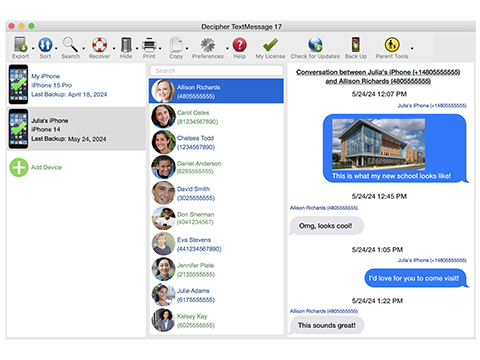Click 'iPhone 14' device model text

click(x=46, y=129)
